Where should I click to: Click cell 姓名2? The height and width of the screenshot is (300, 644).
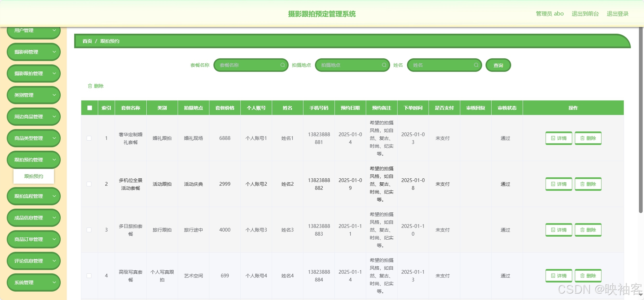288,184
